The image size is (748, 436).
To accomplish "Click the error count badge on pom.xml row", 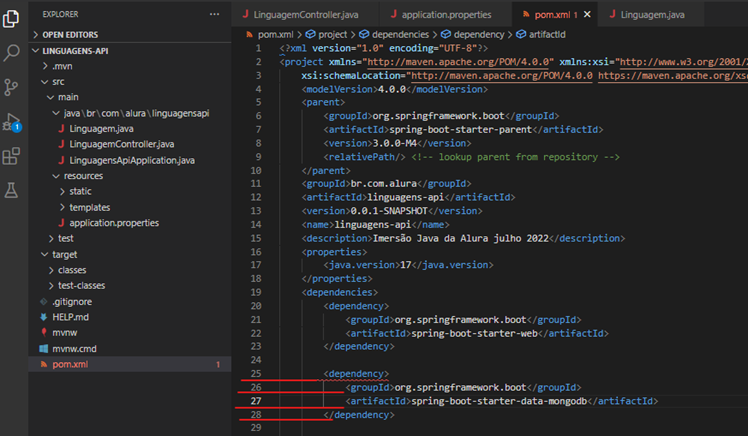I will pyautogui.click(x=218, y=364).
